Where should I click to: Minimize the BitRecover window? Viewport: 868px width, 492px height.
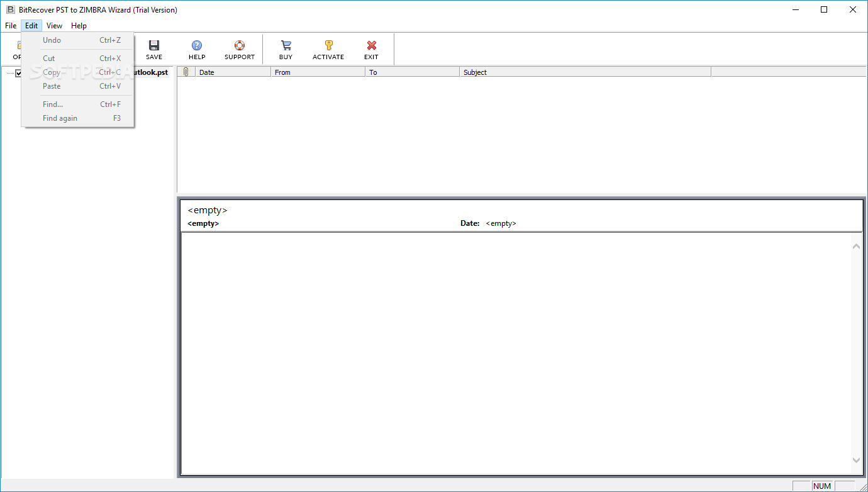(x=795, y=9)
